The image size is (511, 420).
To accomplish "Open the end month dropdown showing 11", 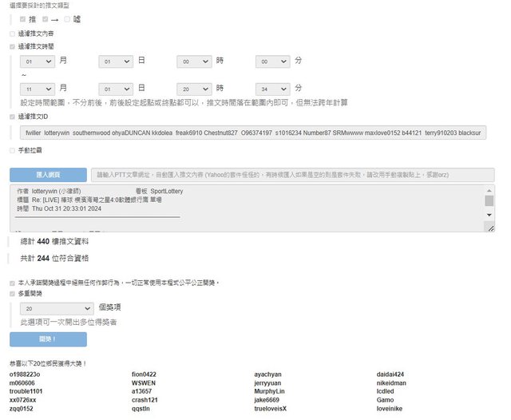I will click(x=38, y=88).
